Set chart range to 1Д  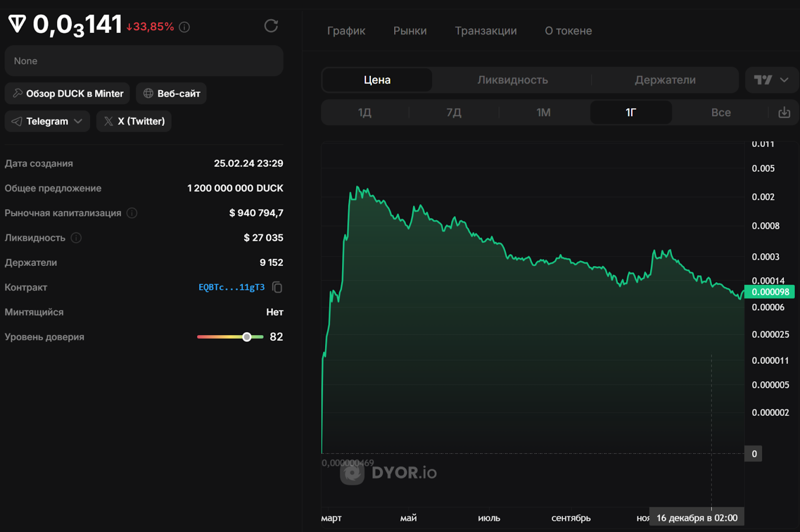click(x=365, y=112)
